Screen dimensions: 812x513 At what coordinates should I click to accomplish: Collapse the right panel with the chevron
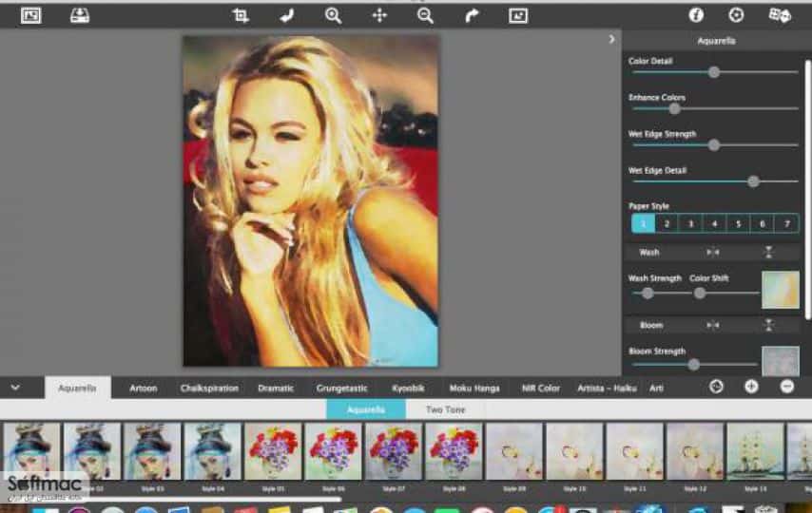pos(611,39)
